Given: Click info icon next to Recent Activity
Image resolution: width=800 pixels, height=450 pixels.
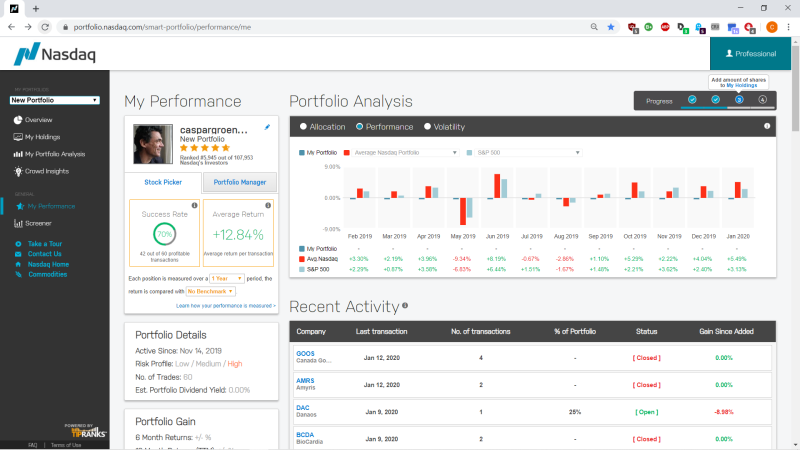Looking at the screenshot, I should [405, 306].
